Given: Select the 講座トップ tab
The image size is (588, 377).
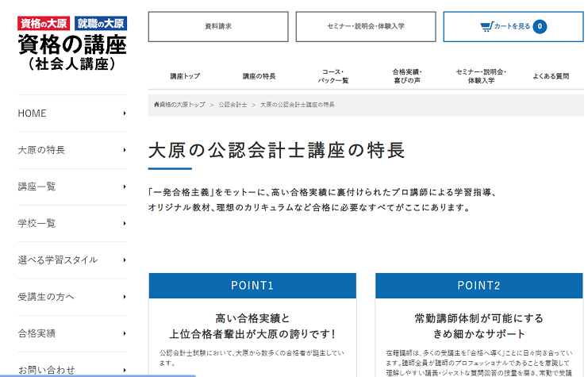Looking at the screenshot, I should click(185, 76).
